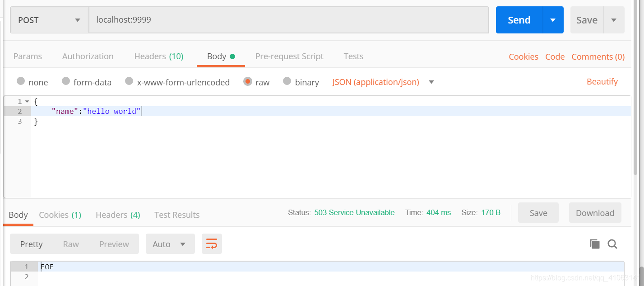Click the EOF response text
The height and width of the screenshot is (286, 644).
pyautogui.click(x=47, y=267)
